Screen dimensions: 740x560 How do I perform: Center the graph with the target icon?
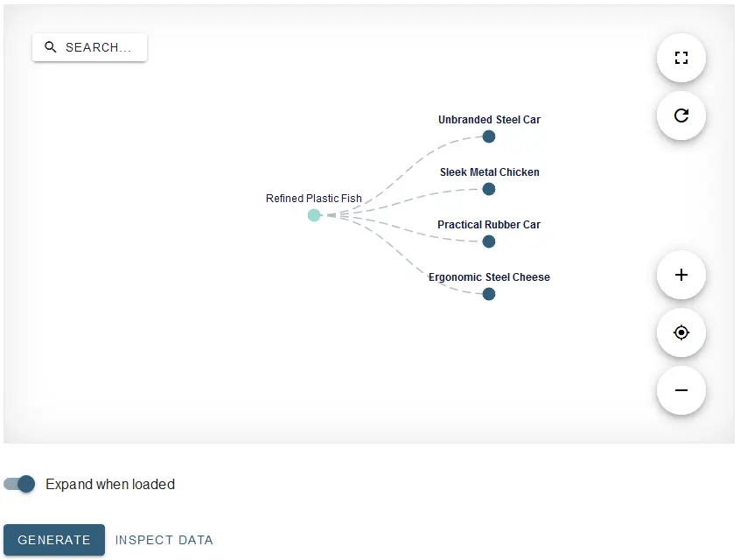coord(681,332)
